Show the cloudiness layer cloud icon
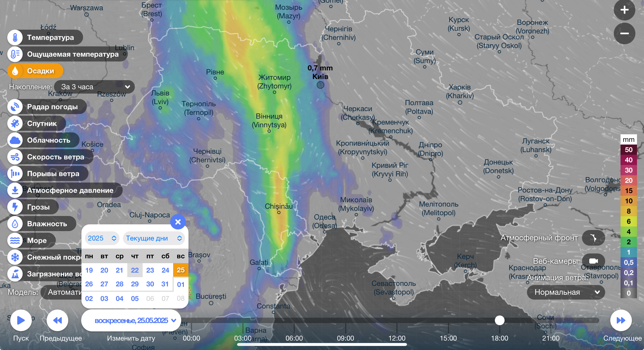 click(15, 140)
